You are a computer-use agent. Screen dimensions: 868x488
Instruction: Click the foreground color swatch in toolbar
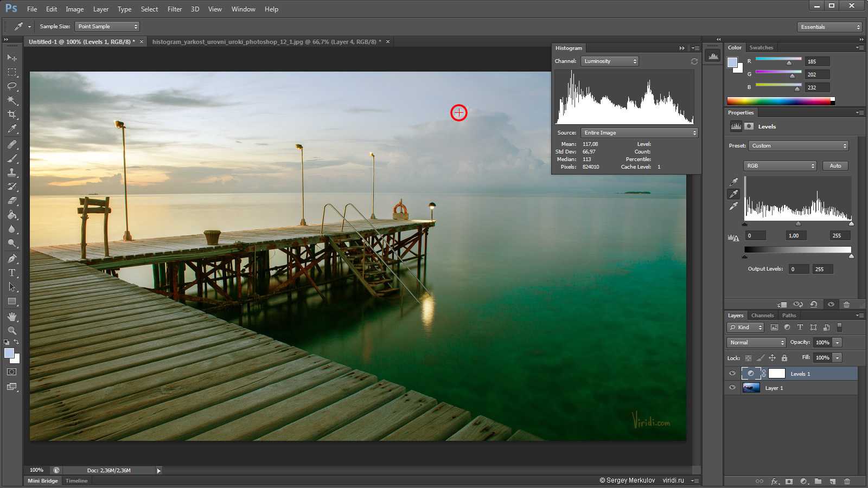click(9, 354)
